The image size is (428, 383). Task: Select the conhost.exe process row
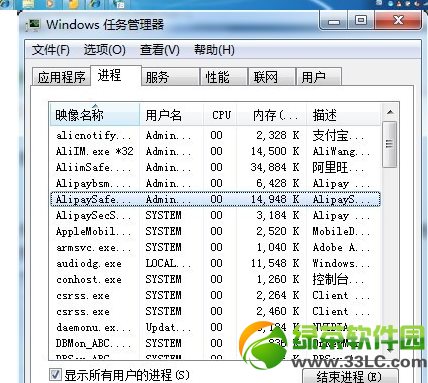pyautogui.click(x=215, y=279)
